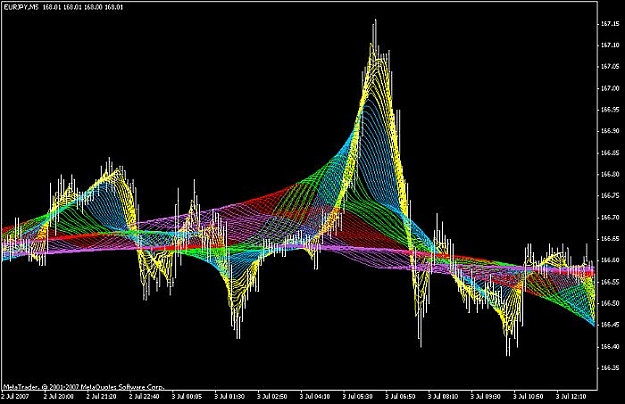
Task: Click the 166.75 price axis label
Action: (610, 196)
